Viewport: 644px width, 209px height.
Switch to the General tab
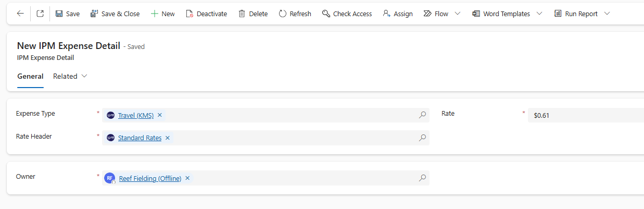point(30,76)
